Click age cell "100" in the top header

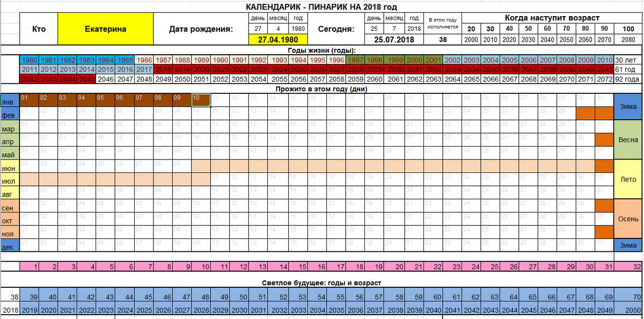(x=627, y=29)
